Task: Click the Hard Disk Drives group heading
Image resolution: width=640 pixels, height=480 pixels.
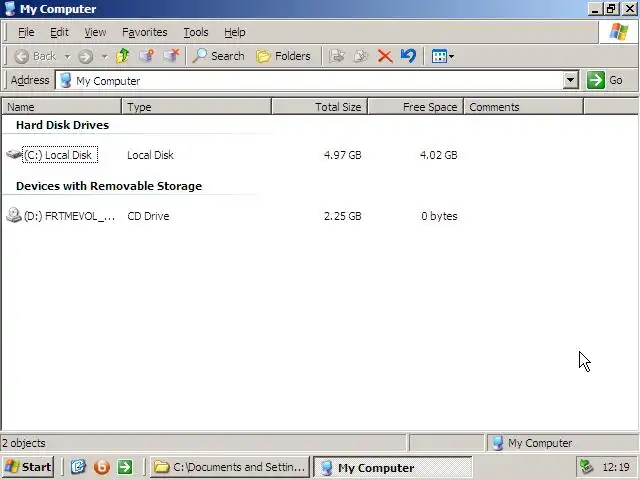Action: 62,125
